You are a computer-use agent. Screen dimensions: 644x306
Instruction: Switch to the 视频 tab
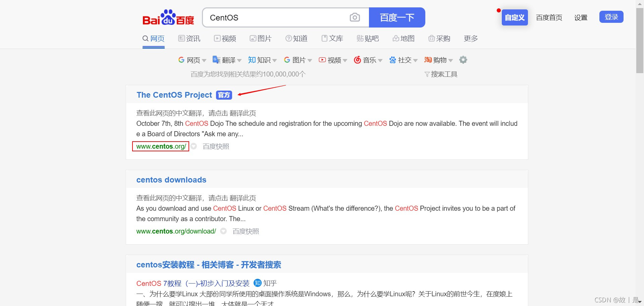click(x=225, y=39)
